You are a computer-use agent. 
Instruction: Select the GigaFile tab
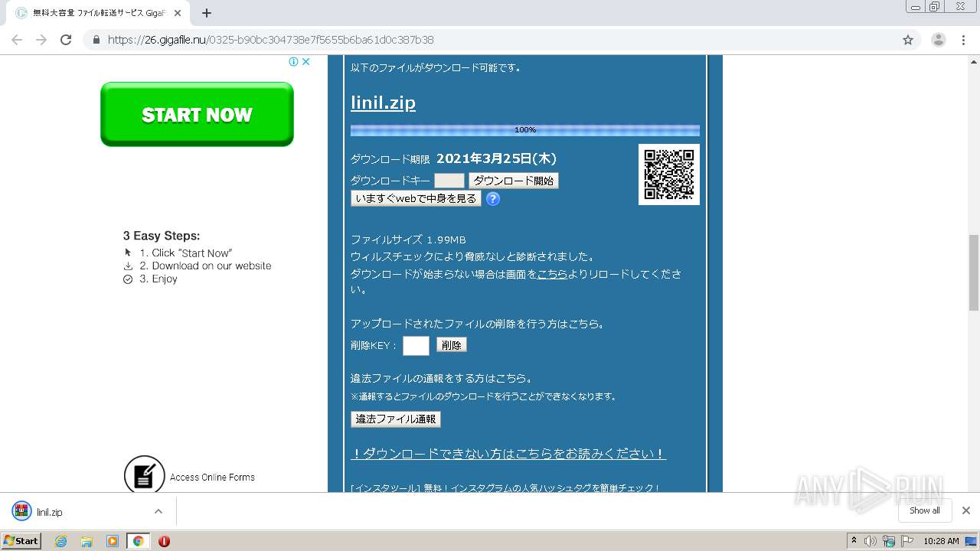tap(96, 13)
